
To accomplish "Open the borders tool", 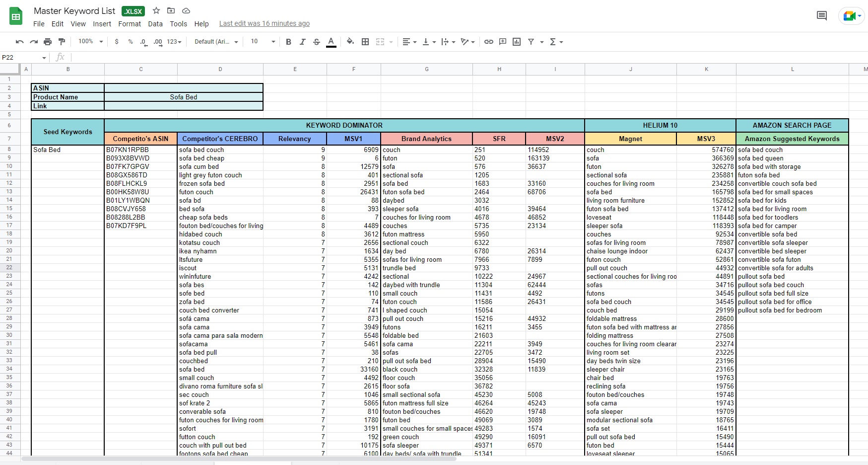I will click(x=365, y=42).
